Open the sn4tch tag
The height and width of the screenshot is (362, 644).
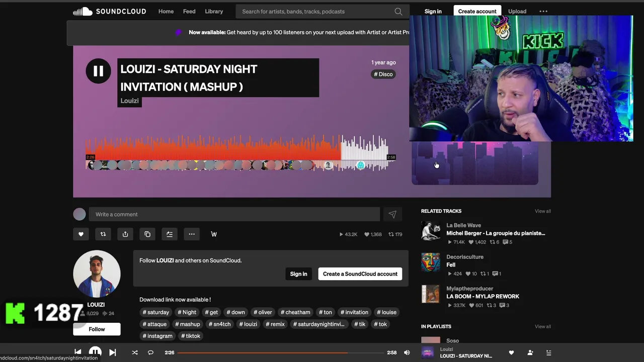pyautogui.click(x=219, y=324)
